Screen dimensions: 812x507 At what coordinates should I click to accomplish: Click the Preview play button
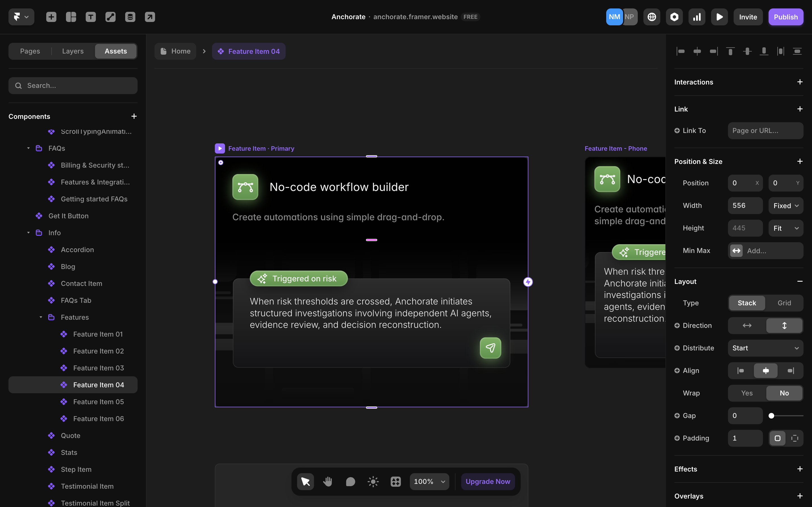click(x=719, y=17)
